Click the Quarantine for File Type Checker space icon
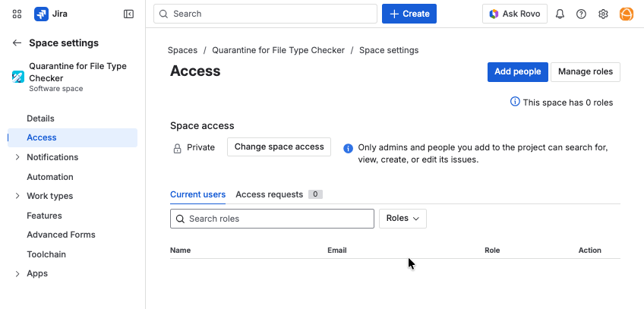644x309 pixels. [18, 77]
